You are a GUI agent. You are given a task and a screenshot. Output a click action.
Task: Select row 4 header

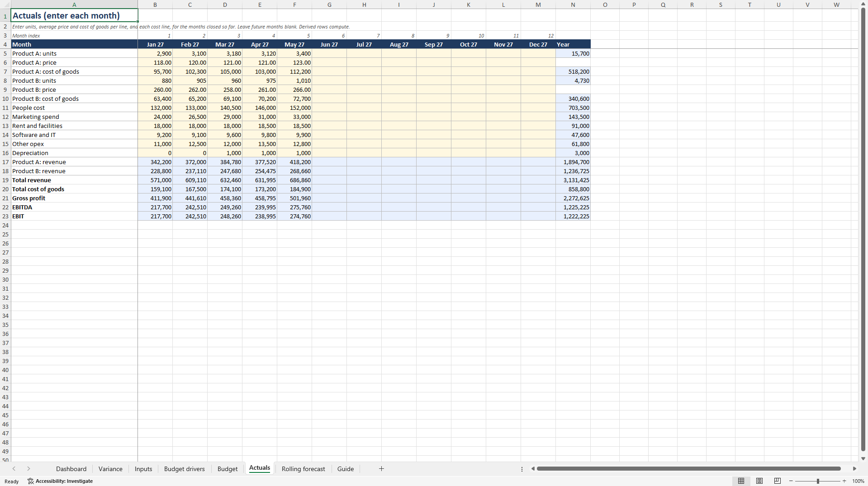click(x=5, y=44)
